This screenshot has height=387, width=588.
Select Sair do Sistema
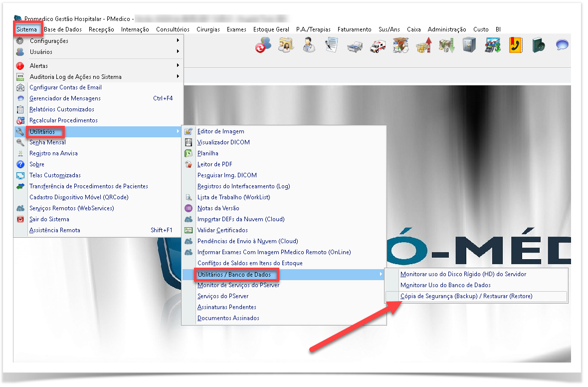click(x=49, y=219)
